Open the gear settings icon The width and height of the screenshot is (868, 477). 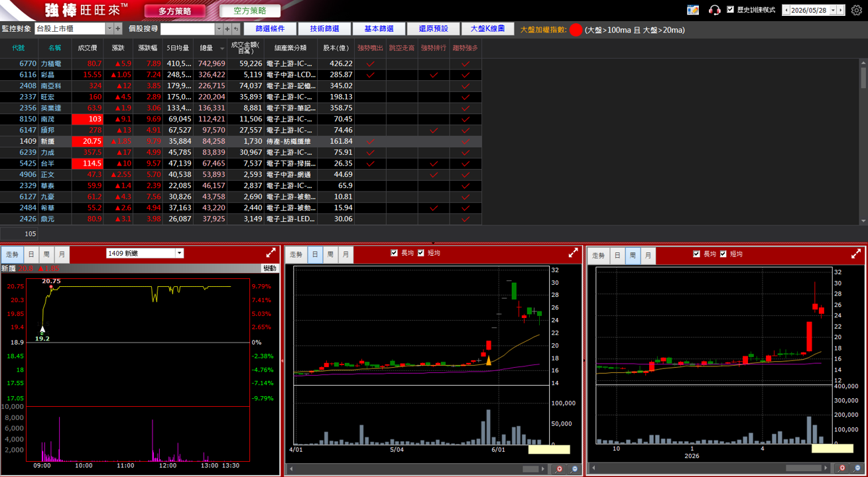856,10
